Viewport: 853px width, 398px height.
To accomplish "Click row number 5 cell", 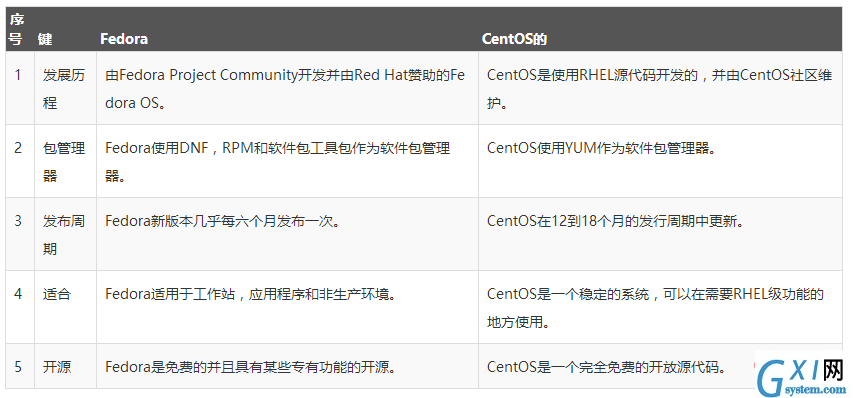I will pos(20,366).
